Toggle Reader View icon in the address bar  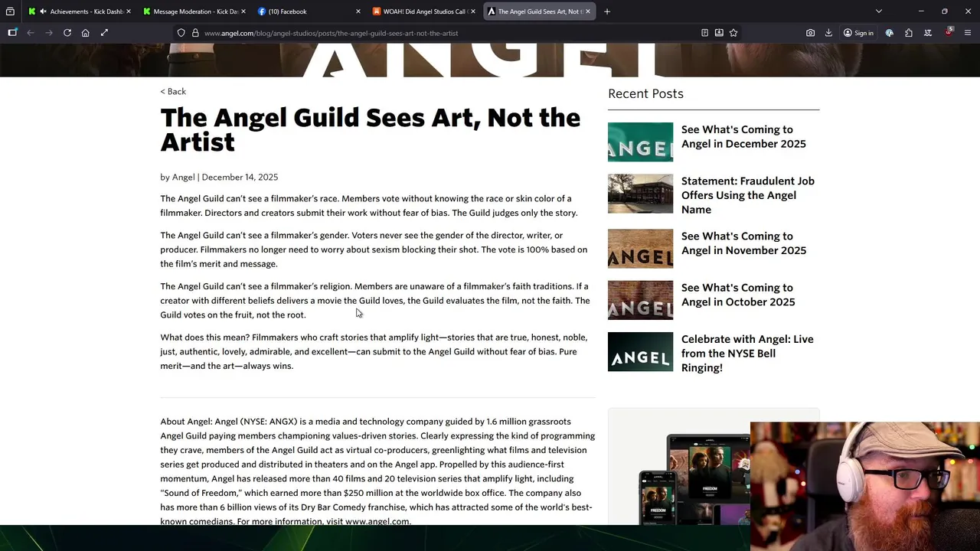(x=704, y=33)
